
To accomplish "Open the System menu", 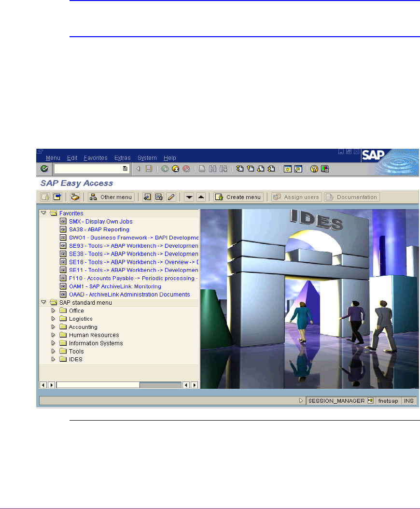I will pyautogui.click(x=147, y=158).
